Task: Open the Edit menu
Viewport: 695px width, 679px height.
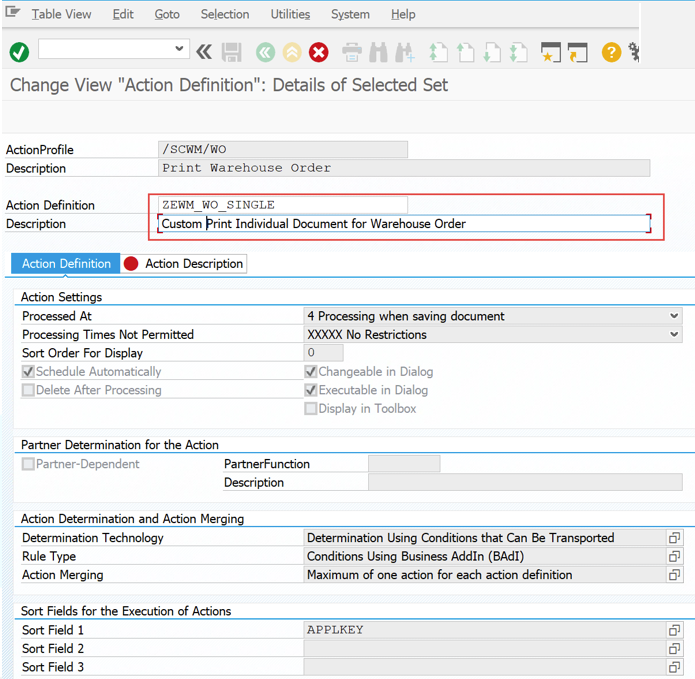Action: (123, 14)
